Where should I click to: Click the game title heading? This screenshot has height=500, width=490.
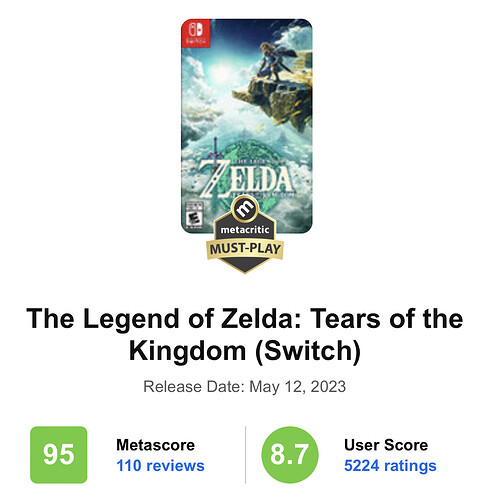[245, 334]
